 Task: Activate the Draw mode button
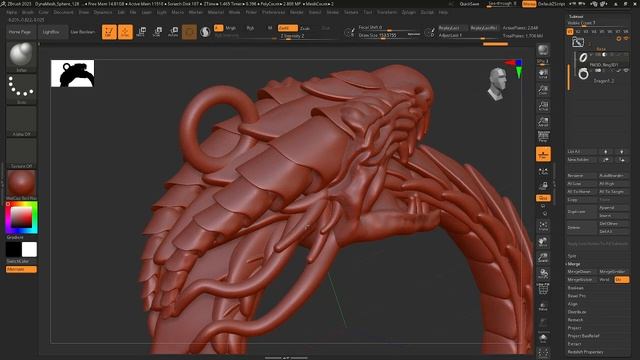(125, 32)
